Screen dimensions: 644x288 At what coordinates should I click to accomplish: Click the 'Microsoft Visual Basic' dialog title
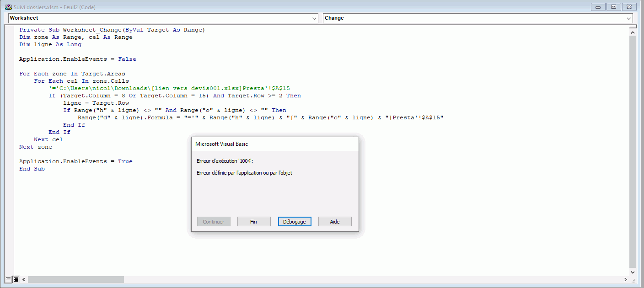[x=222, y=144]
